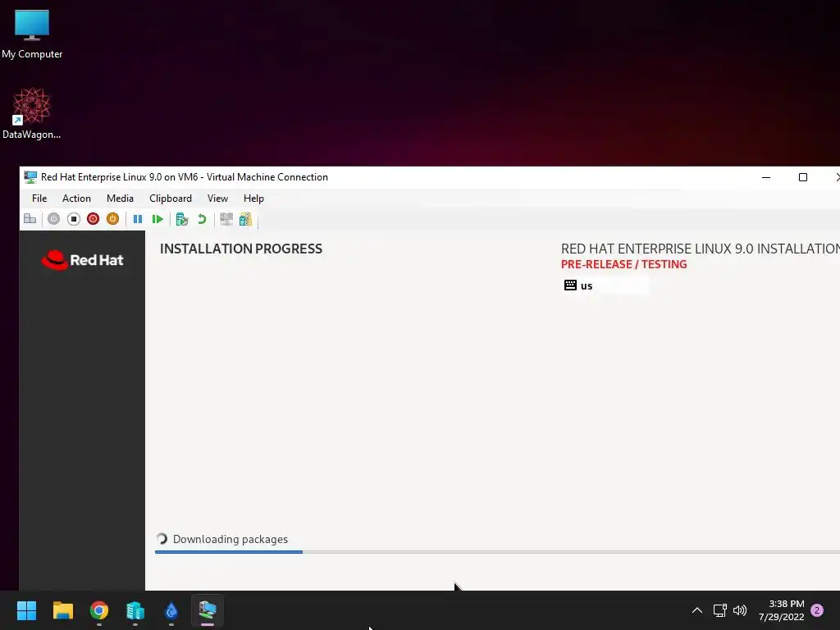
Task: Open the Help menu
Action: click(253, 199)
